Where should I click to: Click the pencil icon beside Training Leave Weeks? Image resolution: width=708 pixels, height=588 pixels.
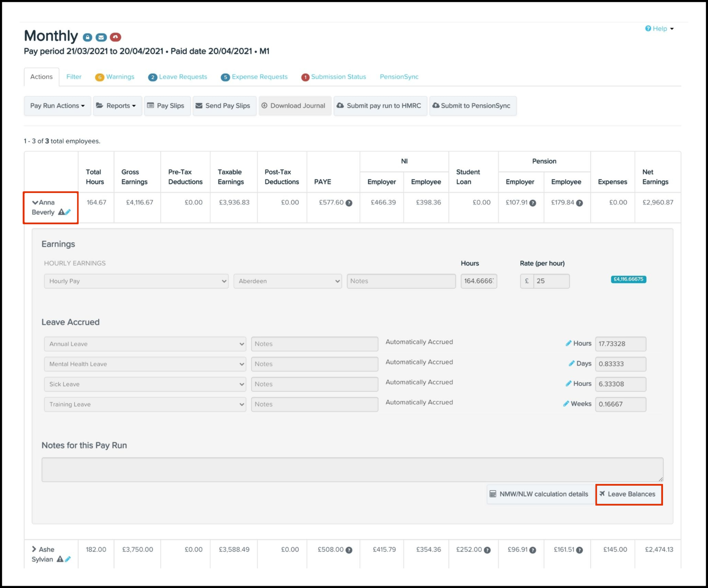[566, 404]
